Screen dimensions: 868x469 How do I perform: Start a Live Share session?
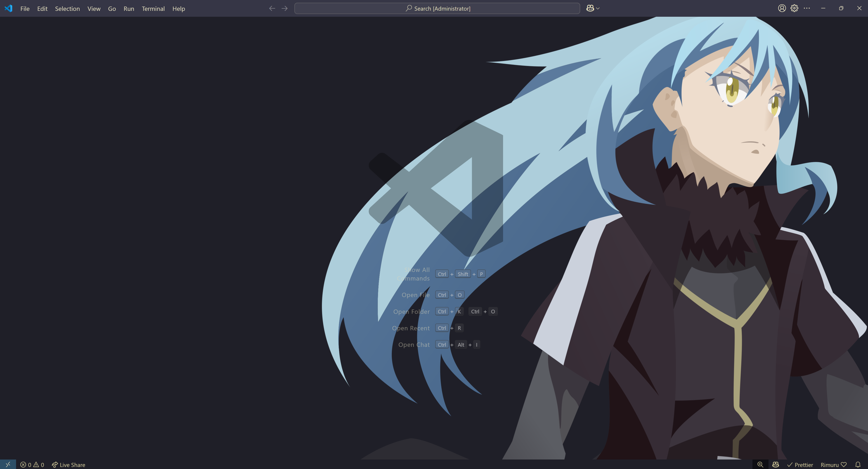tap(69, 464)
